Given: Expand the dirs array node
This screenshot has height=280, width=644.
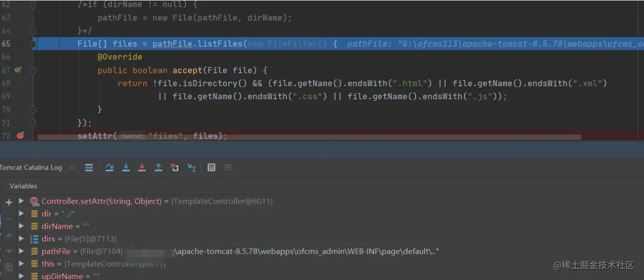Looking at the screenshot, I should pos(21,238).
